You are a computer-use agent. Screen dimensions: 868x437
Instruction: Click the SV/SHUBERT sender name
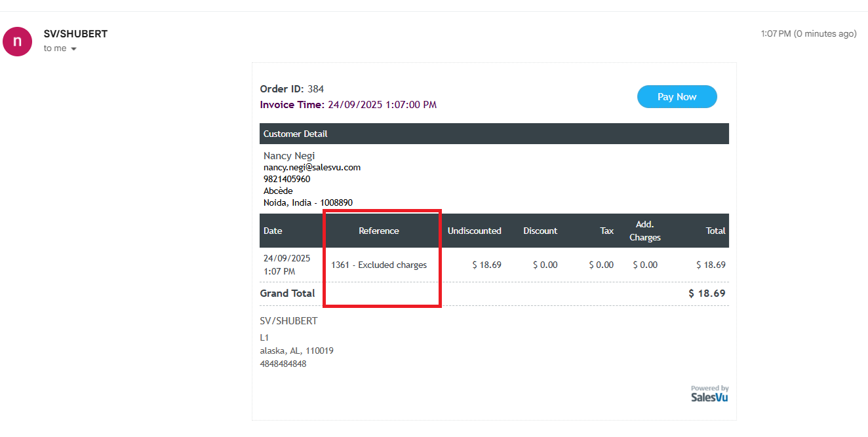point(75,34)
